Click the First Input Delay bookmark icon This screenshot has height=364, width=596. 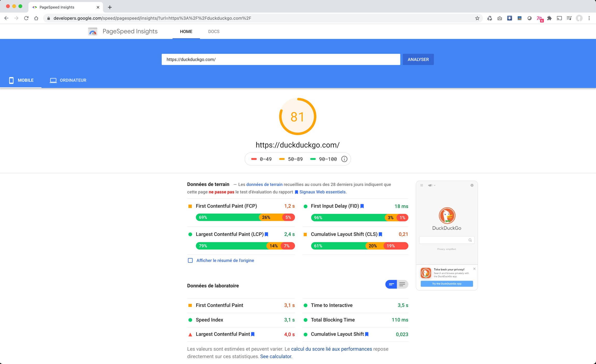click(362, 206)
